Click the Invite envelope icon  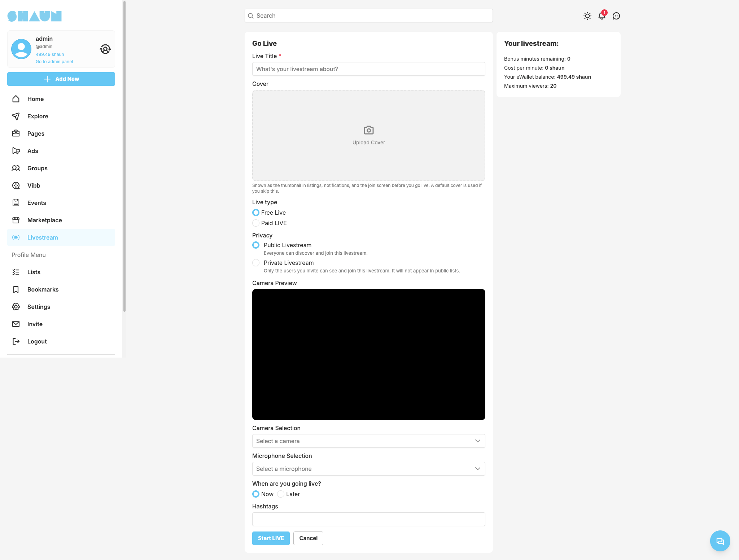16,324
